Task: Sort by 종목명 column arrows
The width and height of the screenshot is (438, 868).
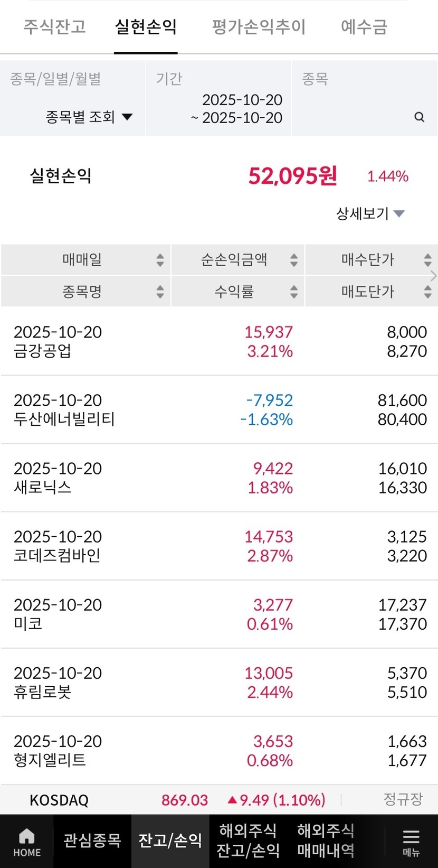Action: pos(160,292)
